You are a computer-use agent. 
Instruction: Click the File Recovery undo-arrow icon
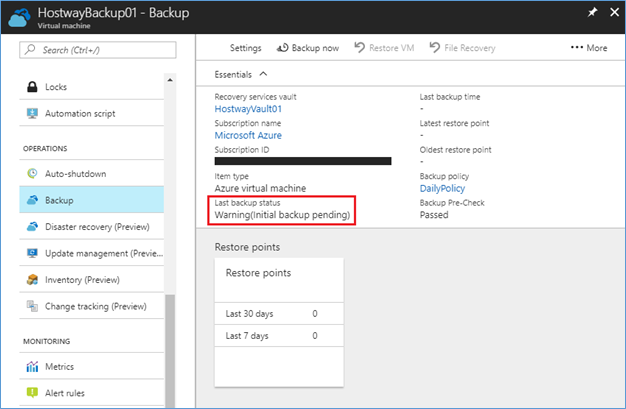coord(435,48)
